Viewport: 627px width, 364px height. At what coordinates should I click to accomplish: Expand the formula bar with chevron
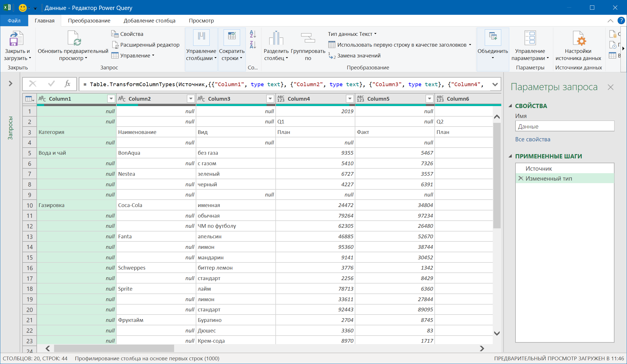[495, 84]
